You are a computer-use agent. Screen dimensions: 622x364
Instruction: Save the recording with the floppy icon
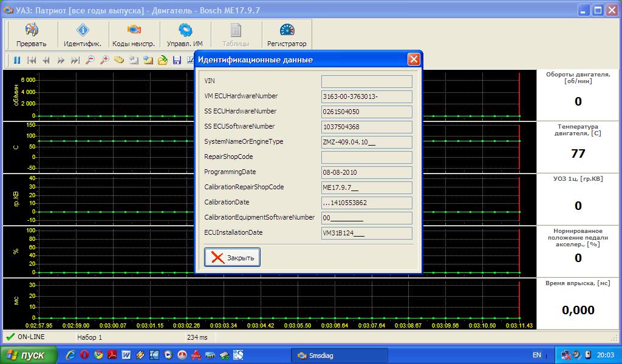point(177,60)
